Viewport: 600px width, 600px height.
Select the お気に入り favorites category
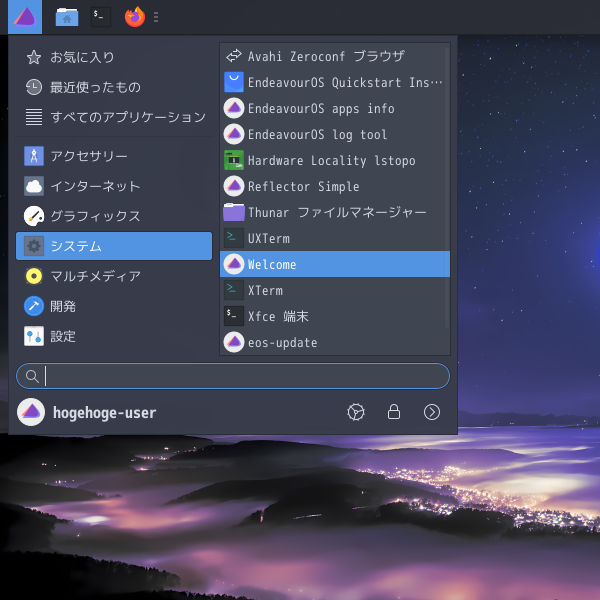(114, 57)
